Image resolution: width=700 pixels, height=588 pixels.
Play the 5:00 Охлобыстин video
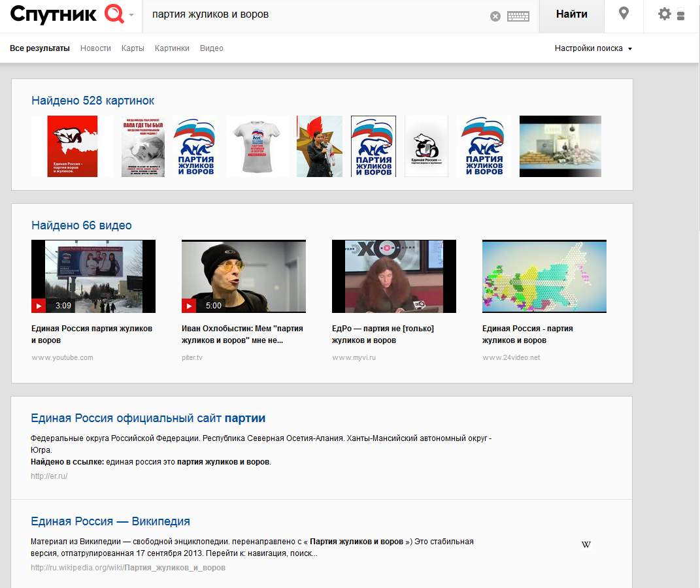[x=244, y=276]
